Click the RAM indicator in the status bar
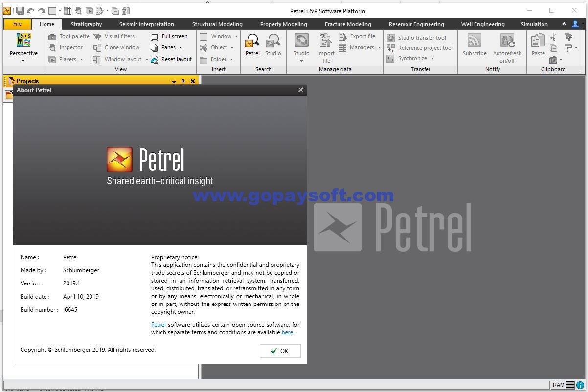Viewport: 588px width, 392px height. click(559, 385)
